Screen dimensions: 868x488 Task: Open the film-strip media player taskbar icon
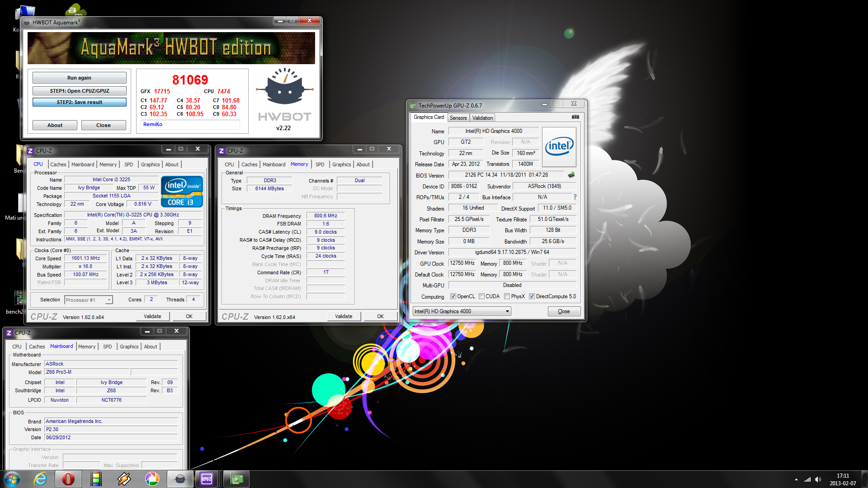96,479
